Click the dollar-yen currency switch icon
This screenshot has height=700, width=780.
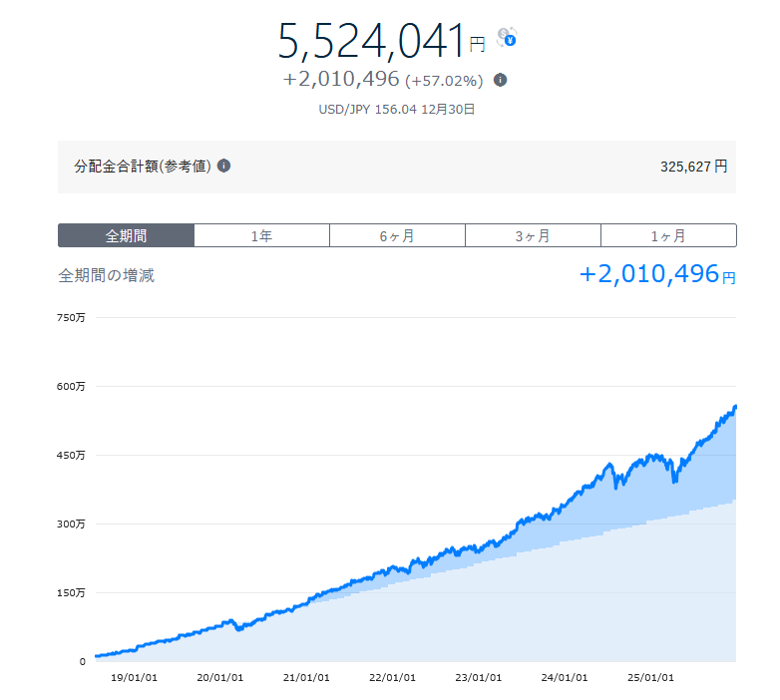coord(507,38)
